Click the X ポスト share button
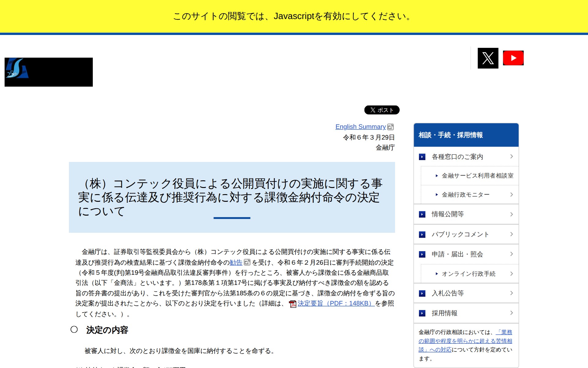 tap(382, 110)
